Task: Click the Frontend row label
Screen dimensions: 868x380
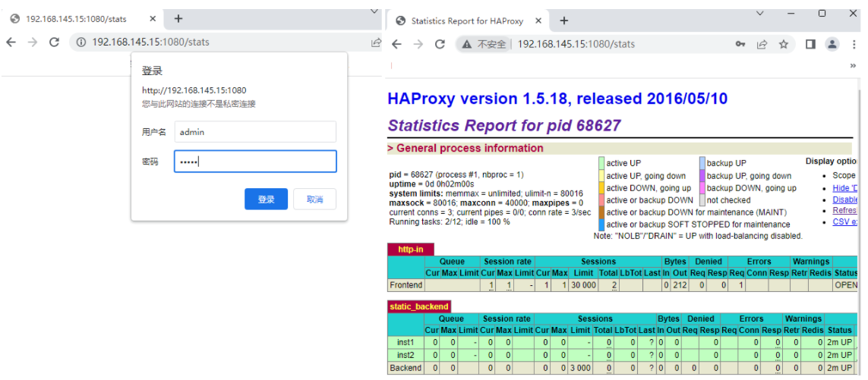Action: pos(406,285)
